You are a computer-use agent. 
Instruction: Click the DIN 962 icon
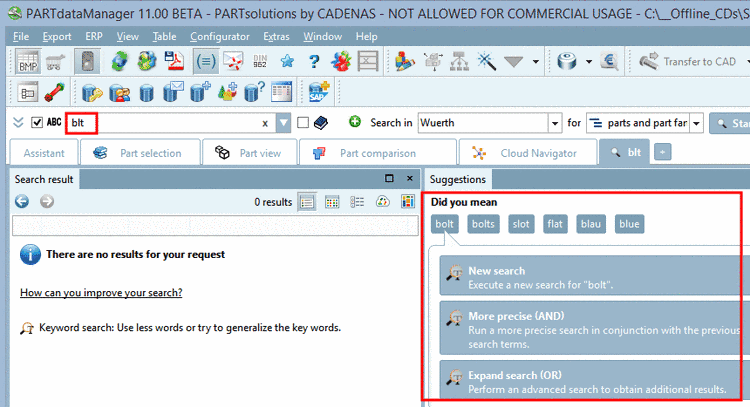click(260, 62)
